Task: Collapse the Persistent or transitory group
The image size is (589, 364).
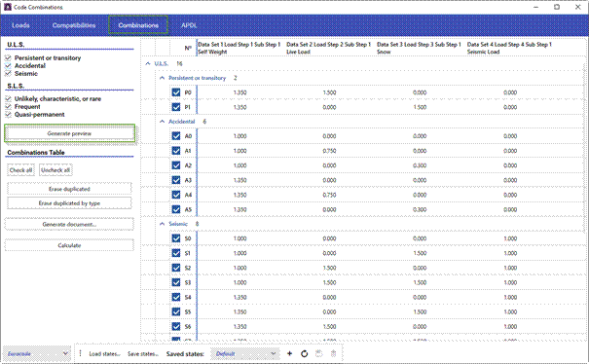Action: pos(162,78)
